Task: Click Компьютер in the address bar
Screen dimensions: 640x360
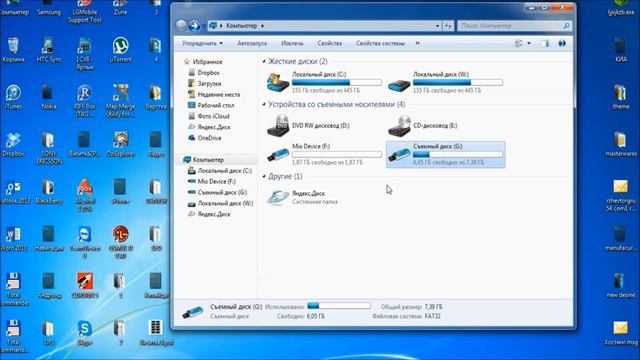Action: tap(242, 26)
